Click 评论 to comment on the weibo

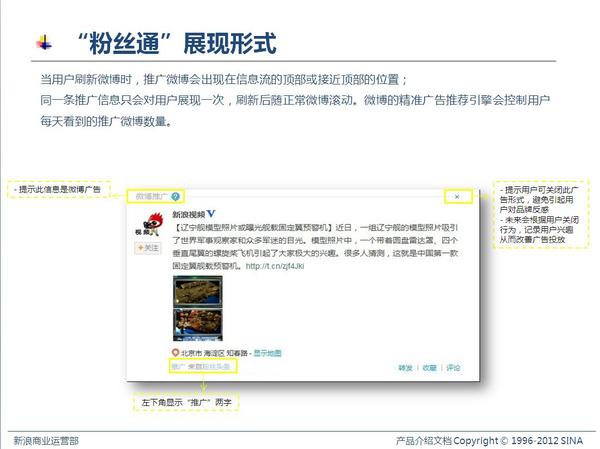click(453, 368)
